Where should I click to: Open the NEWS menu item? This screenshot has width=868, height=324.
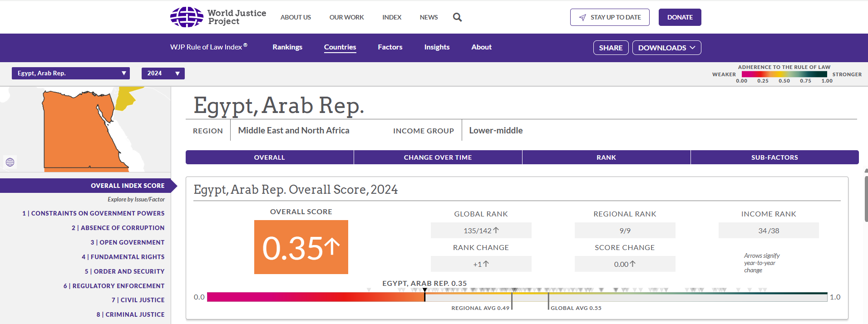pos(429,17)
